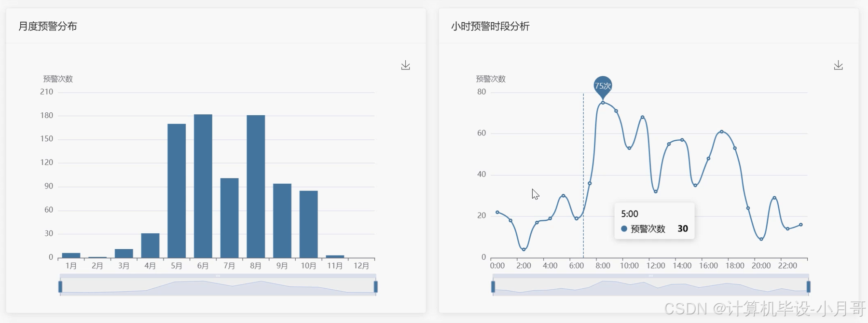Click right zoom handle of hourly chart slider
This screenshot has height=323, width=868.
click(808, 287)
